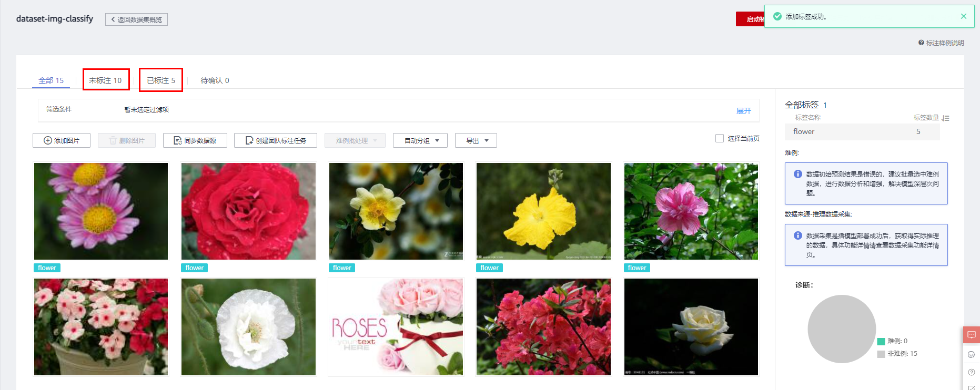This screenshot has width=980, height=390.
Task: Open the 自动分组 dropdown
Action: [x=420, y=140]
